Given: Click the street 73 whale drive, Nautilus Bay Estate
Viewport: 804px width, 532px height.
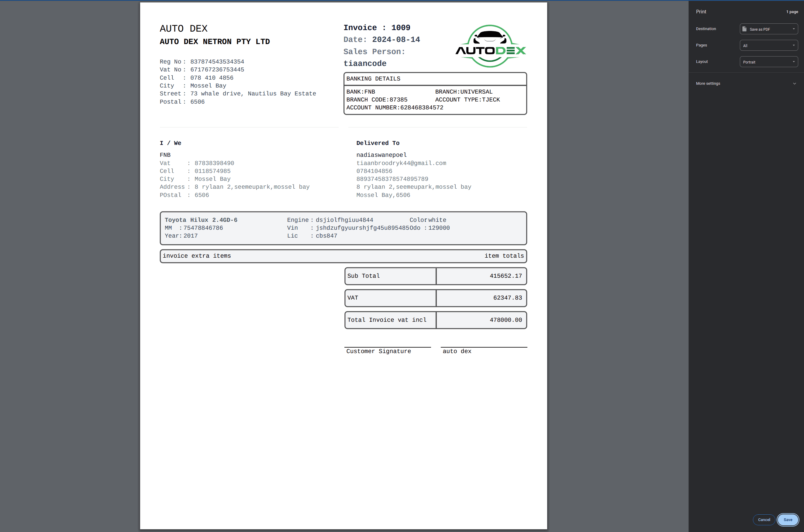Looking at the screenshot, I should [253, 94].
